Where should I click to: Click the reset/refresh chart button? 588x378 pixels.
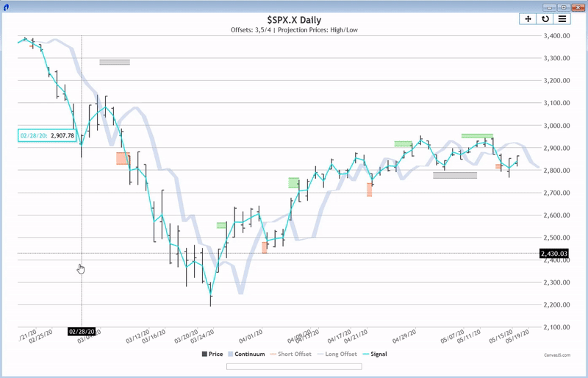(545, 19)
